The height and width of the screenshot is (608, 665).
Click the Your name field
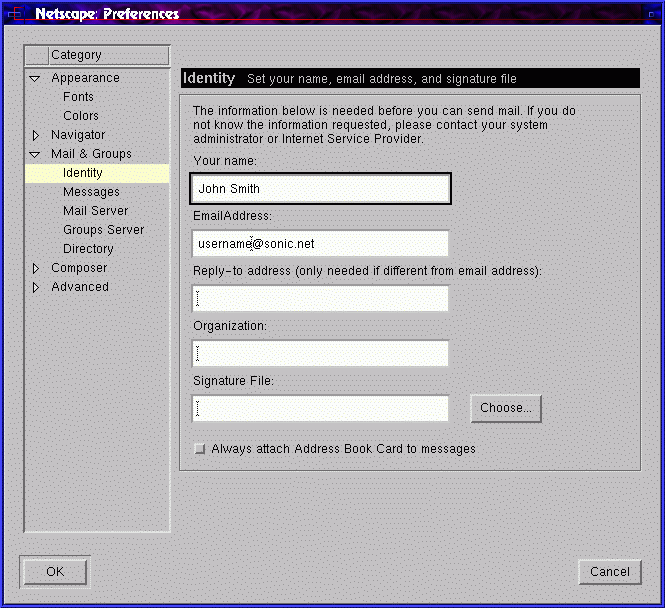tap(320, 189)
